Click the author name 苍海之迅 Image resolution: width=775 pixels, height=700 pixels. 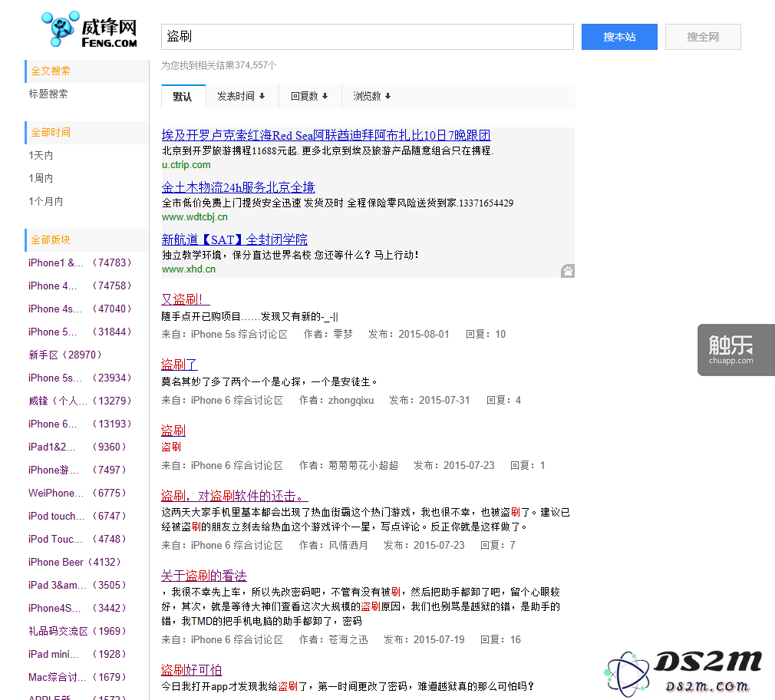click(x=348, y=640)
